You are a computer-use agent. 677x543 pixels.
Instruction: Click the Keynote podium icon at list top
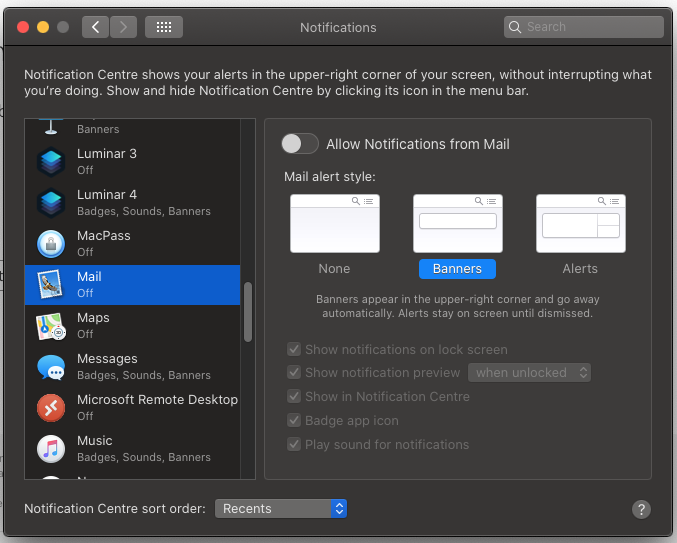pos(51,126)
